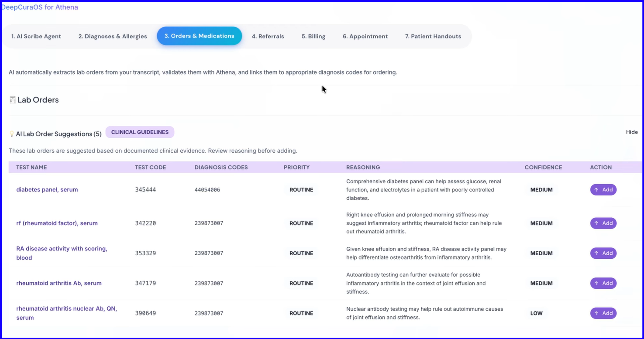Add rheumatoid arthritis nuclear Ab order

click(603, 313)
